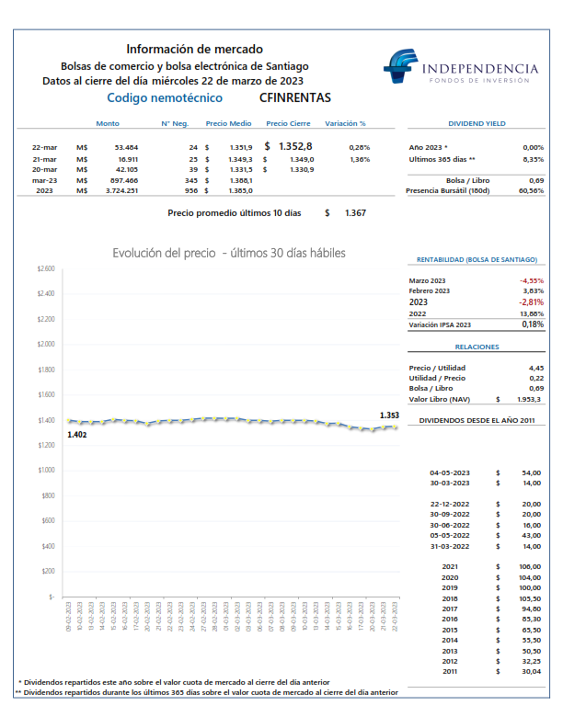Select the 10-day average price 1.367
Viewport: 563px width, 728px height.
(355, 213)
